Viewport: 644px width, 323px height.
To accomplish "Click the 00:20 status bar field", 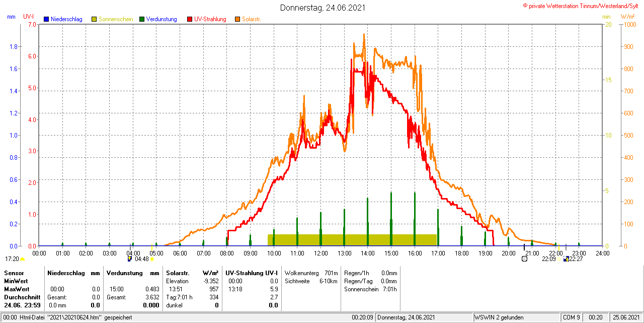I will (x=596, y=317).
